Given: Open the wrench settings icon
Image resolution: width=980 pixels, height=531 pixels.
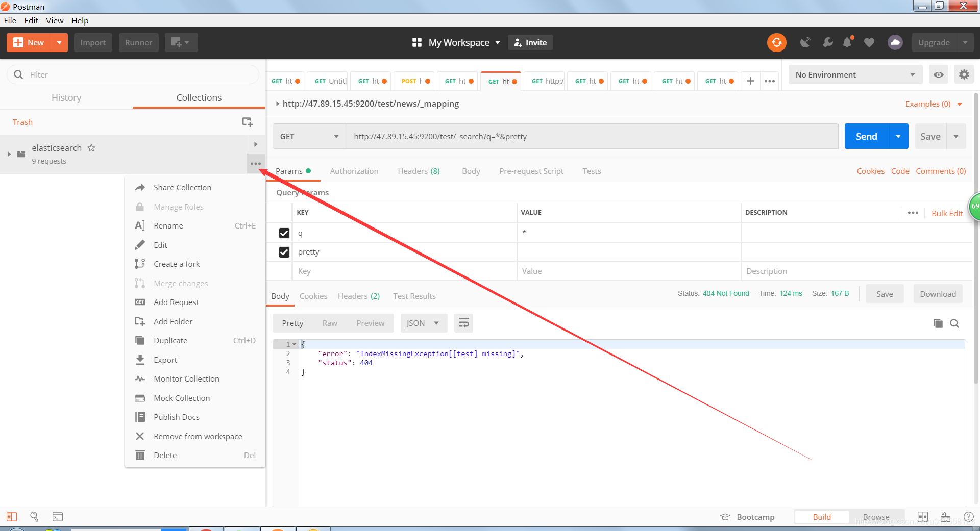Looking at the screenshot, I should [827, 43].
